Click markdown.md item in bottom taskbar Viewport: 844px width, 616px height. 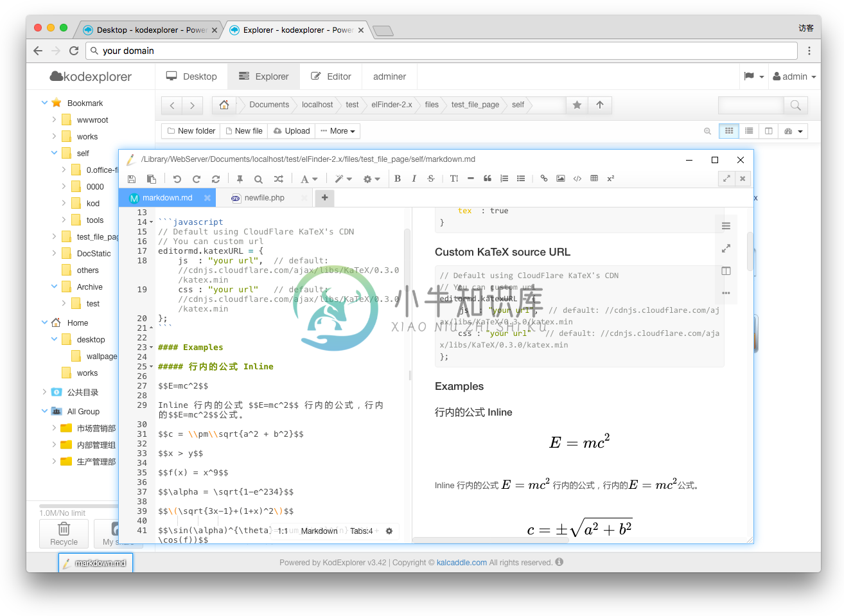tap(96, 563)
